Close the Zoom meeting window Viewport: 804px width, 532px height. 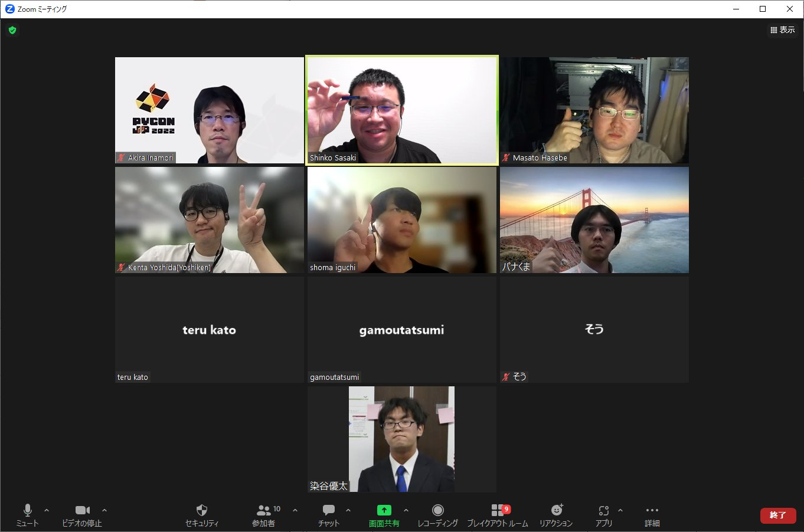[790, 9]
